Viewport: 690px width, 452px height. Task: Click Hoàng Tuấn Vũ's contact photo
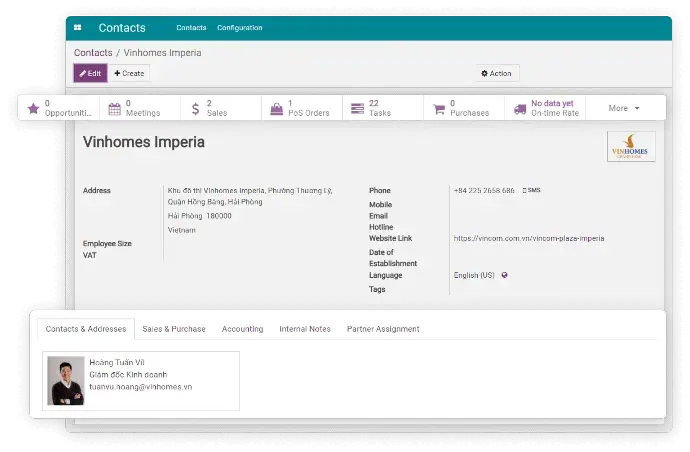pyautogui.click(x=66, y=381)
